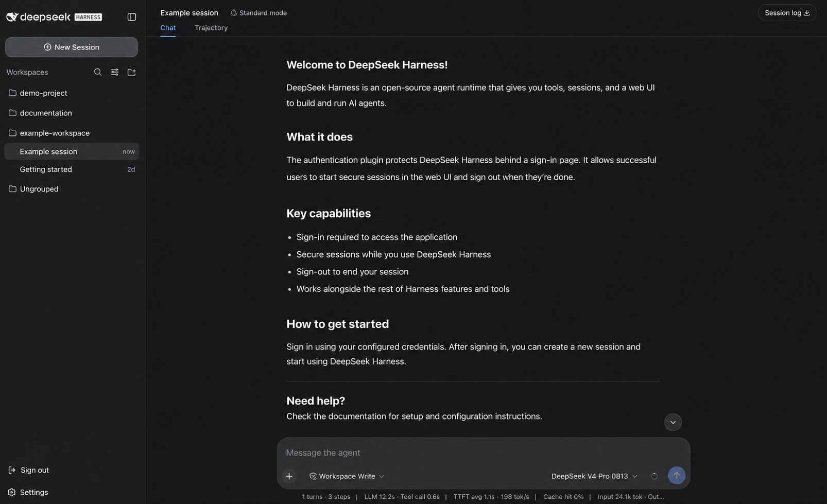Open the workspace filter options icon
827x504 pixels.
tap(115, 72)
